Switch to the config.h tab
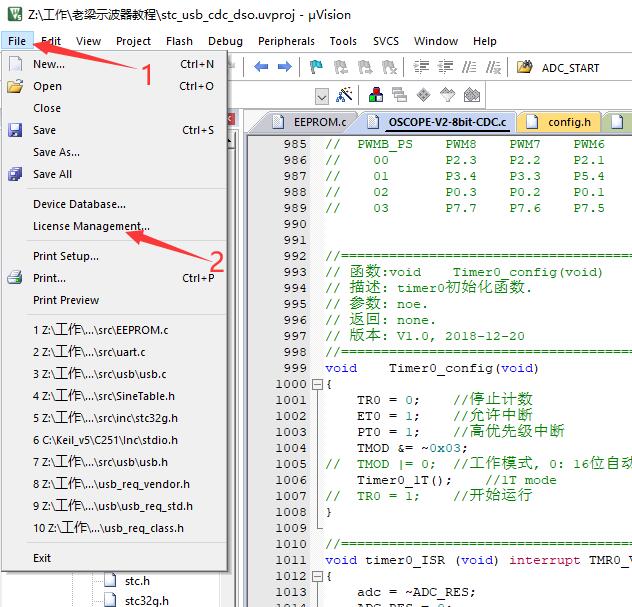This screenshot has width=632, height=607. tap(559, 122)
